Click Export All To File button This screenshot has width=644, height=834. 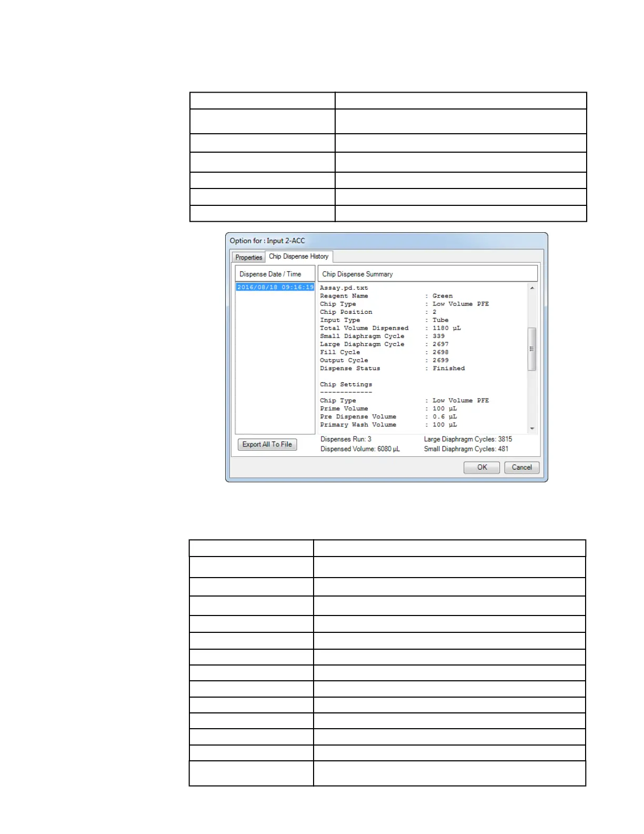click(x=267, y=444)
